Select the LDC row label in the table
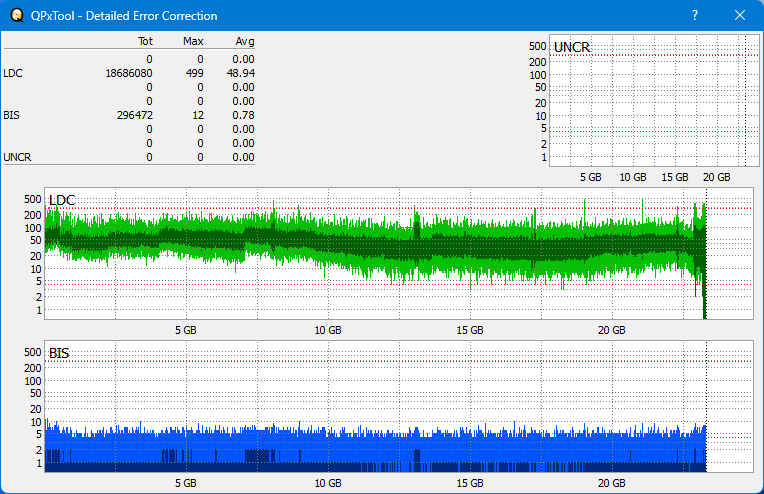The image size is (764, 494). [13, 73]
